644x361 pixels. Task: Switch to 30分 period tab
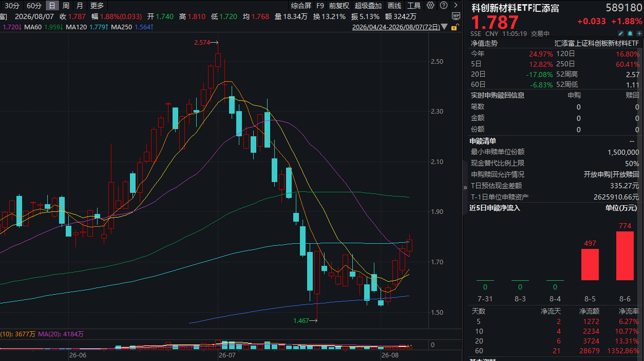[x=12, y=6]
